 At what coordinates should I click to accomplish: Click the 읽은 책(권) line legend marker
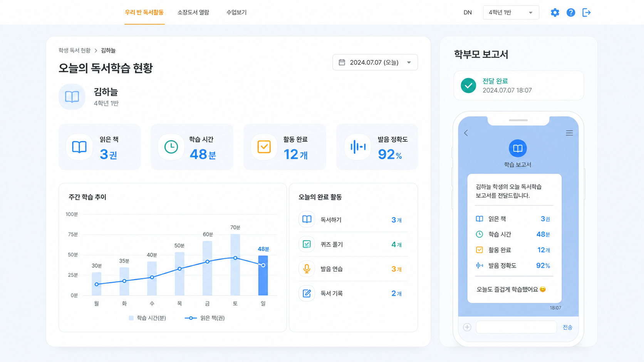[x=191, y=318]
